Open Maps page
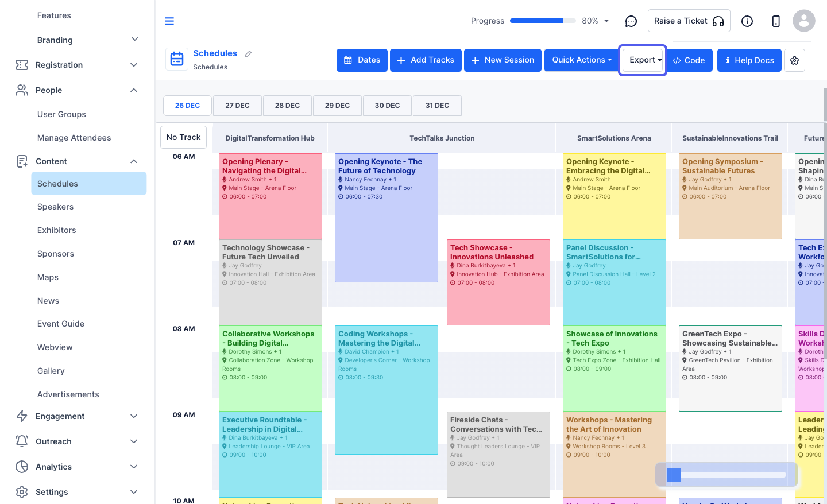This screenshot has height=504, width=827. point(48,277)
